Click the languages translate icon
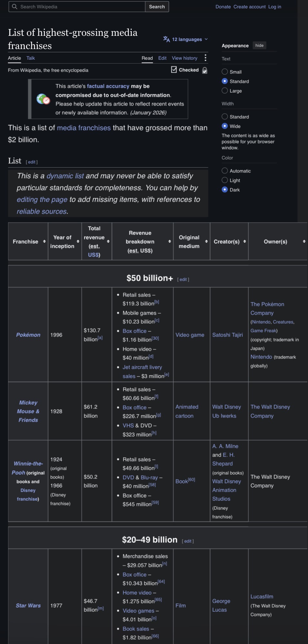 pyautogui.click(x=167, y=39)
